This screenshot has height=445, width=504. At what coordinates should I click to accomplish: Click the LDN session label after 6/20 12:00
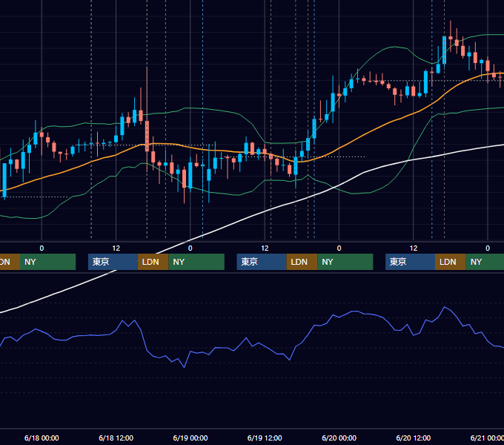[x=451, y=262]
